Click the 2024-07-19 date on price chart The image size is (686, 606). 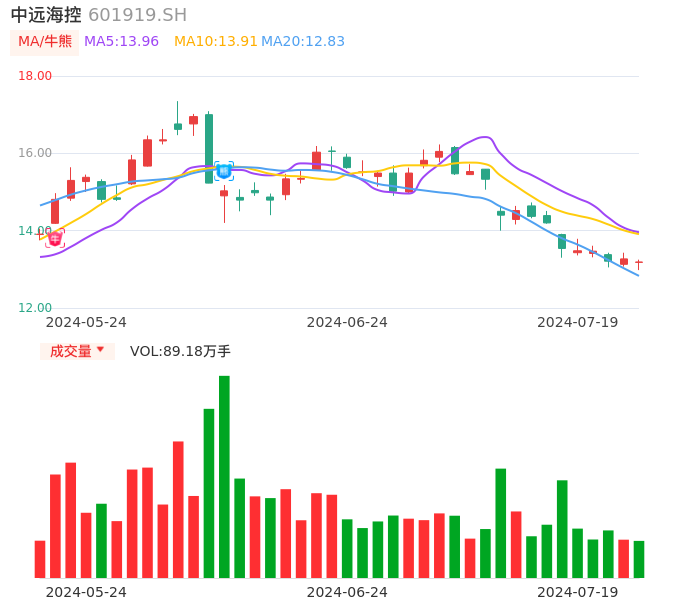click(x=578, y=322)
